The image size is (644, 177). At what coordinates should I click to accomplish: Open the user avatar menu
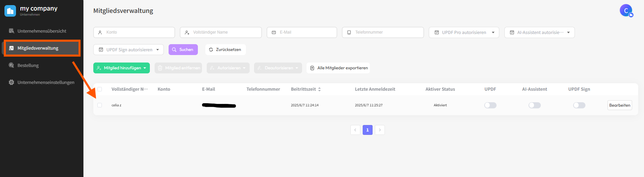tap(626, 11)
